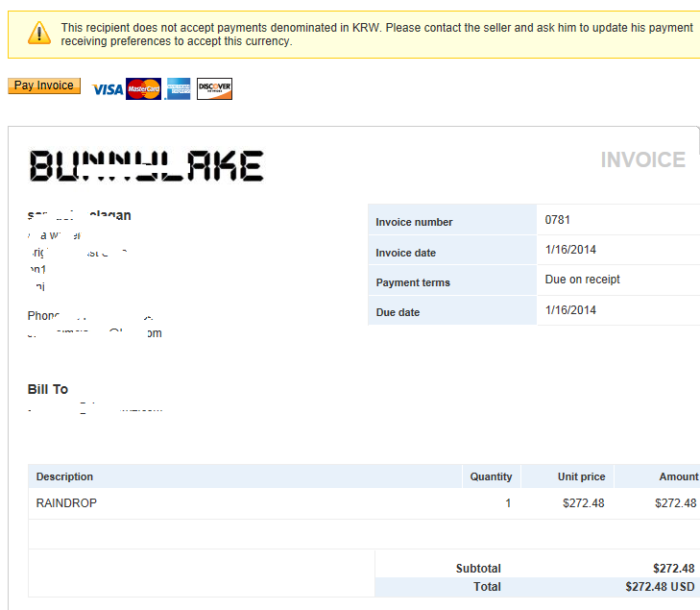Select invoice number value 0781
The width and height of the screenshot is (700, 610).
pyautogui.click(x=558, y=220)
